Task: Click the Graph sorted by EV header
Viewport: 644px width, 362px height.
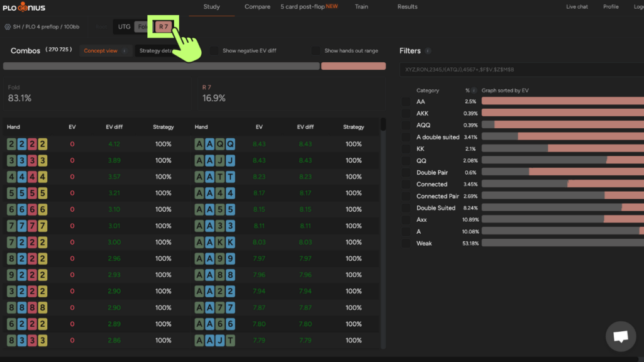Action: point(505,90)
